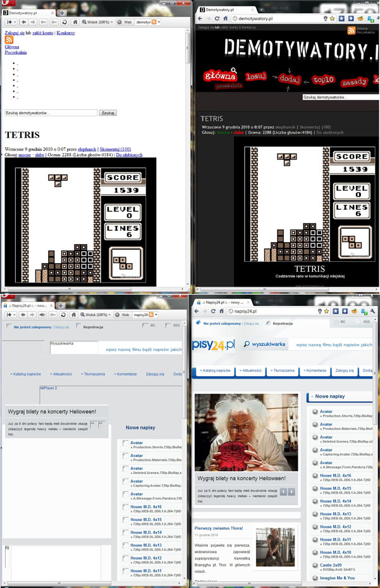Focus Szukaj demotywatorów search field in Chrome page
Image resolution: width=380 pixels, height=588 pixels.
coord(341,97)
